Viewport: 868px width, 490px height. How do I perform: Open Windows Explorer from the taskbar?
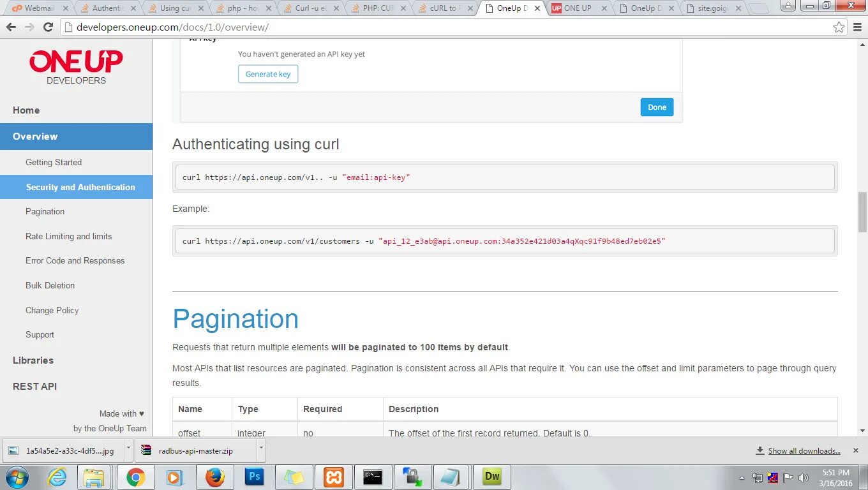[94, 477]
